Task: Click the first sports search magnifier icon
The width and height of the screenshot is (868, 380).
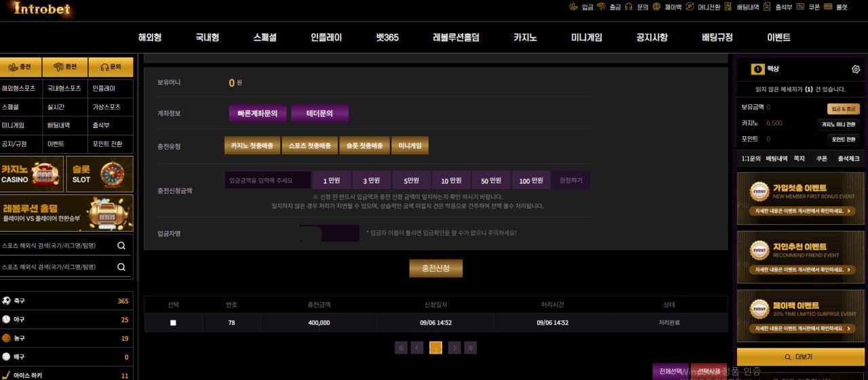Action: point(121,246)
